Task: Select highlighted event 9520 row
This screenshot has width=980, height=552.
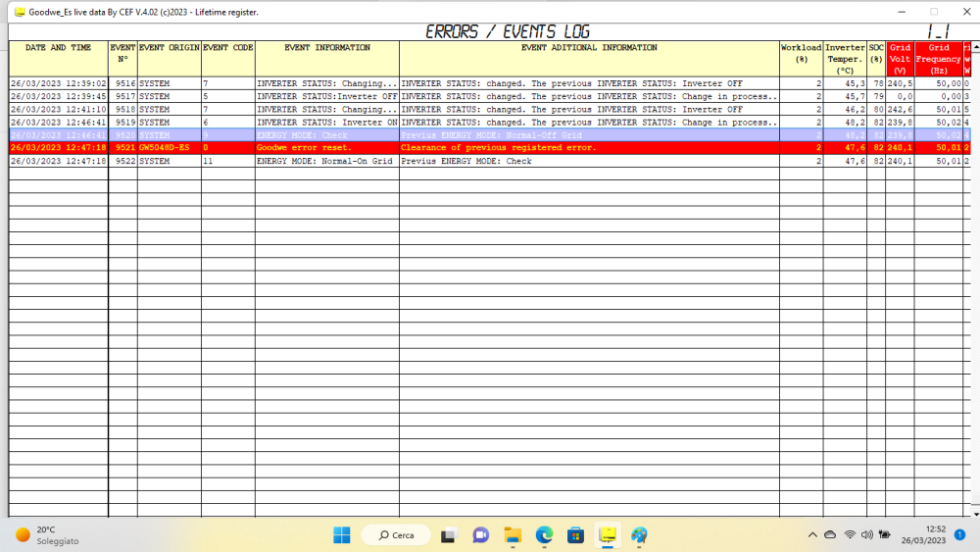Action: (489, 135)
